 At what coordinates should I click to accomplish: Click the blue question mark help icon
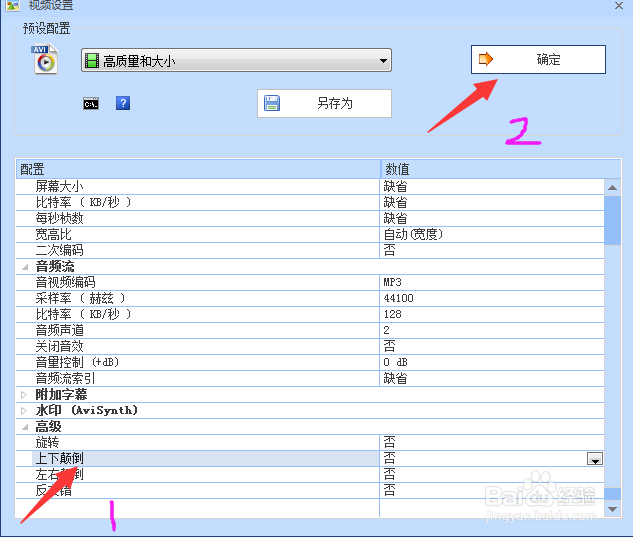tap(123, 103)
